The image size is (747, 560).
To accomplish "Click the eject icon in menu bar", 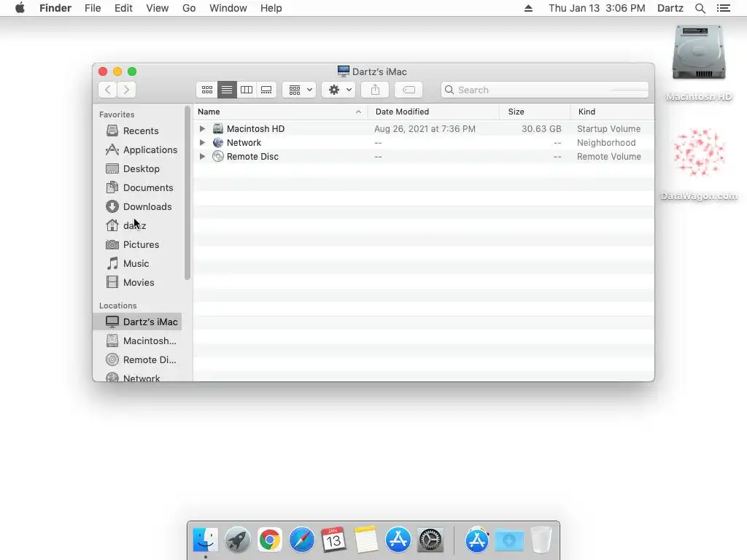I will pos(528,8).
